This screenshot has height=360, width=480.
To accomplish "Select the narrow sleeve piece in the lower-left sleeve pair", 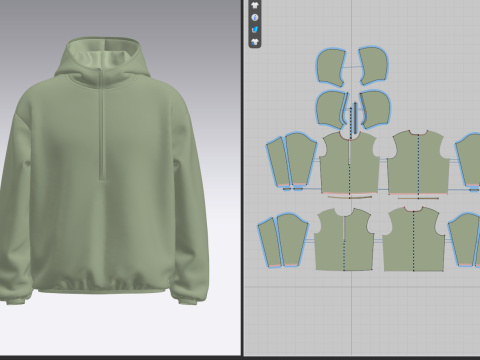I will 270,242.
